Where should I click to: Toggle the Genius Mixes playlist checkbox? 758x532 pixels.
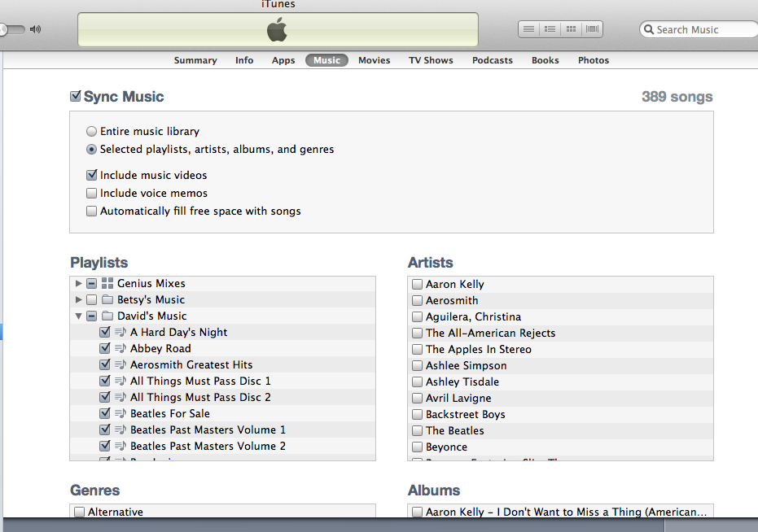point(91,284)
